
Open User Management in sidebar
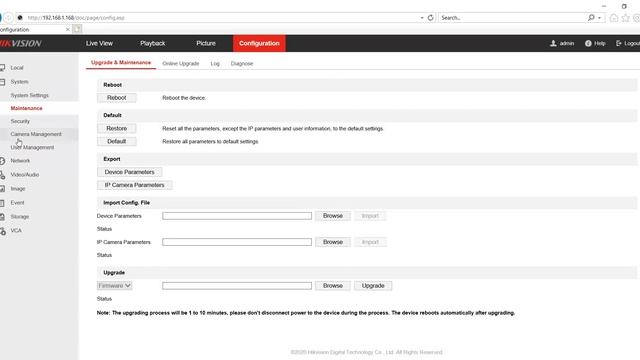point(32,147)
